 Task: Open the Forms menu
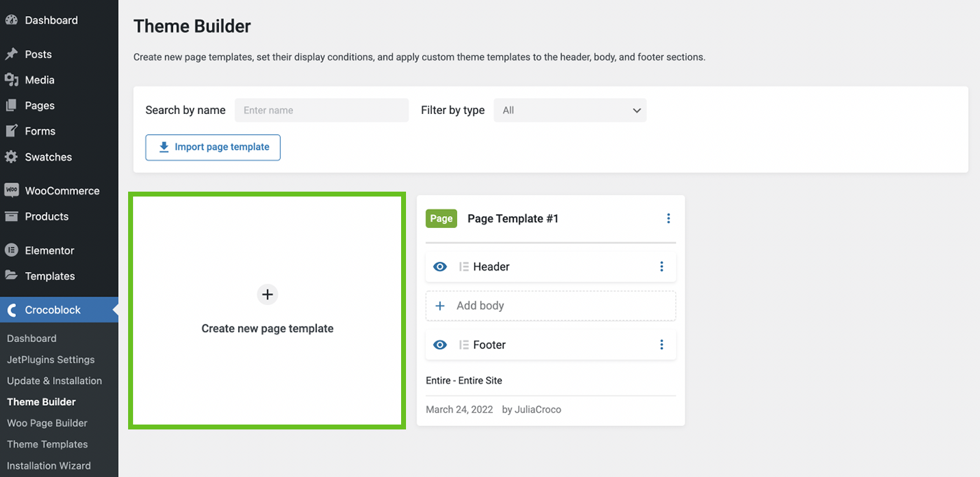point(59,131)
